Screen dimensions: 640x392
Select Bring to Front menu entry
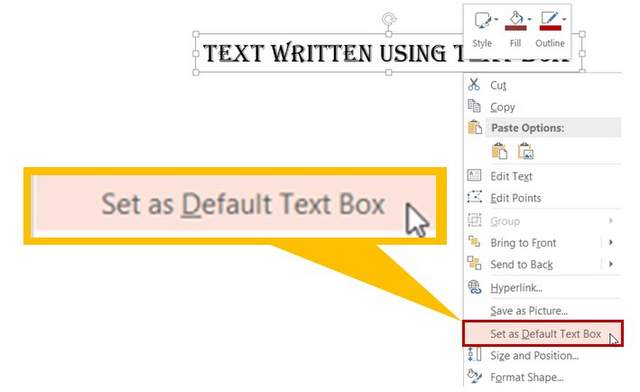point(523,243)
